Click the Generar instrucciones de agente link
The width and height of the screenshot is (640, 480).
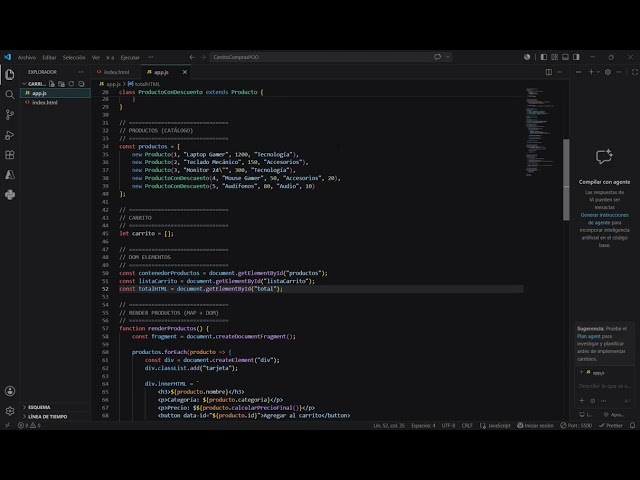click(x=604, y=219)
